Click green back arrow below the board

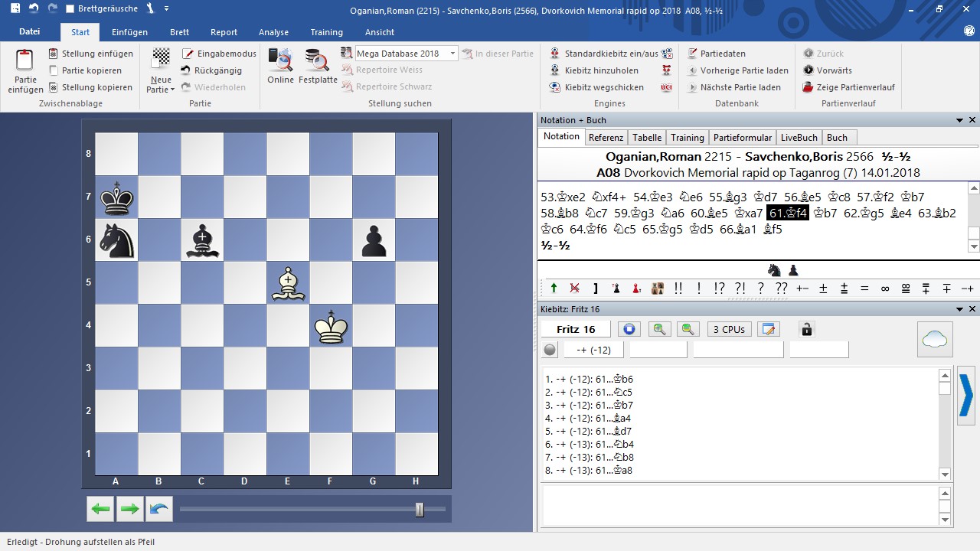100,509
